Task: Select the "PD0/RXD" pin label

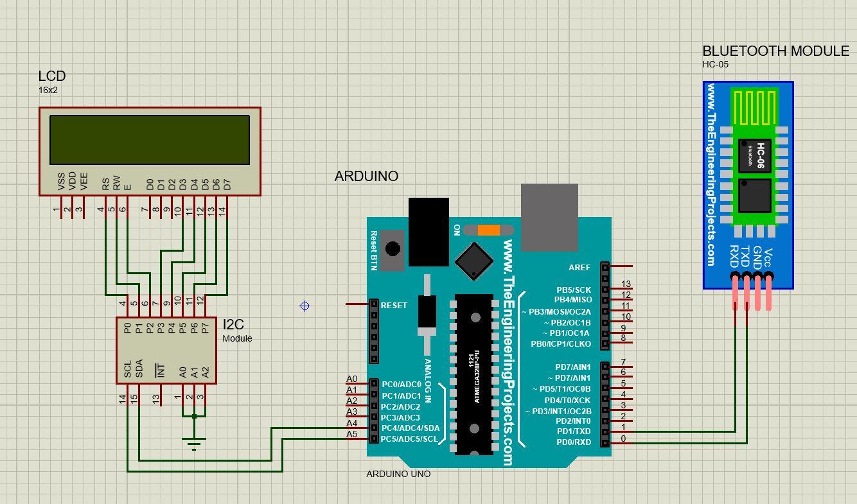Action: click(574, 442)
